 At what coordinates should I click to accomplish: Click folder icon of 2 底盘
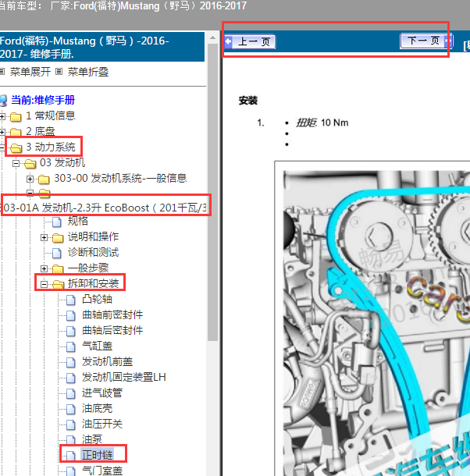[x=16, y=132]
